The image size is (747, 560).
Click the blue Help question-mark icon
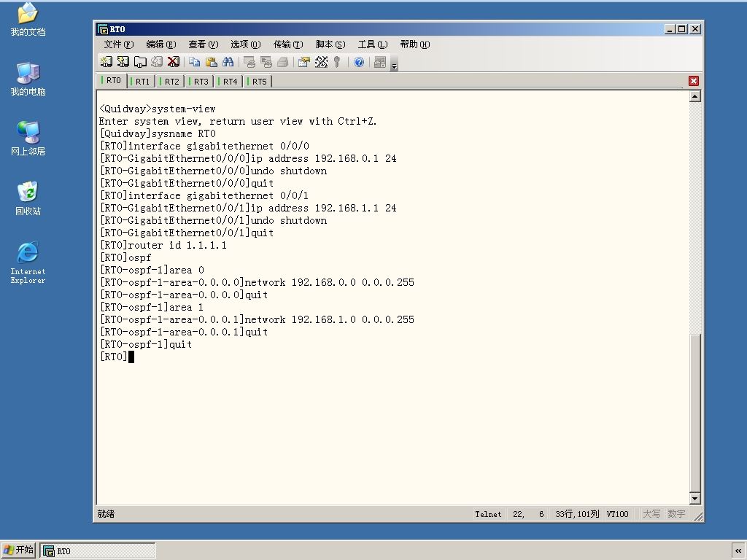[x=359, y=62]
